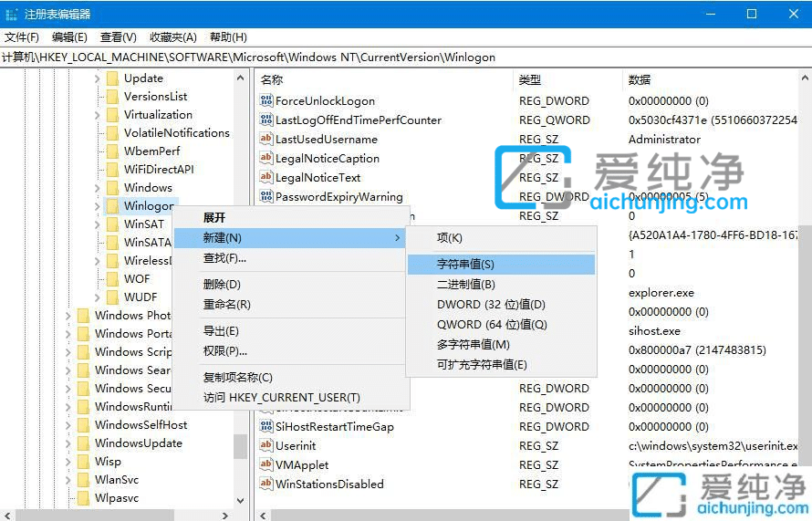Viewport: 812px width, 521px height.
Task: Expand the WindowsSelfHost key
Action: [68, 425]
